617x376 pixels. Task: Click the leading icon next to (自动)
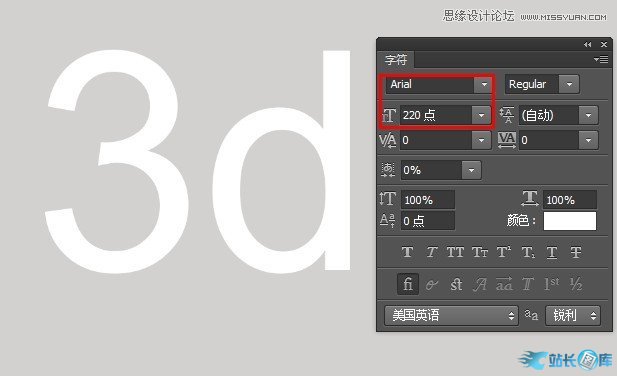click(x=507, y=115)
